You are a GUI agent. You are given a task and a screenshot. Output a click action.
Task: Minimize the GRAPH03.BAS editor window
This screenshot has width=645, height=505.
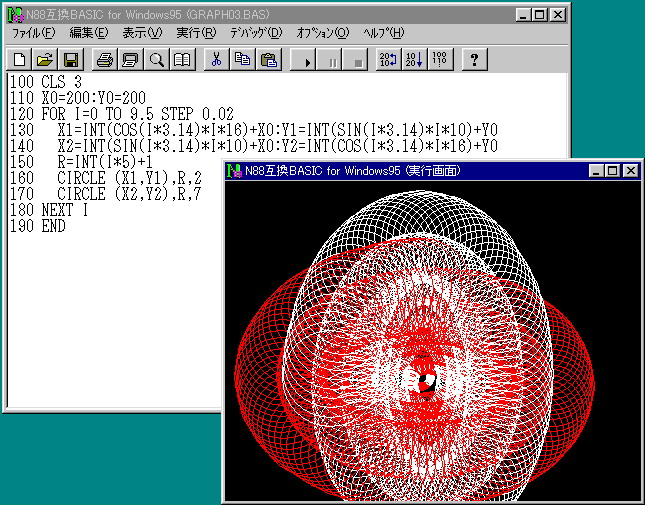coord(523,15)
